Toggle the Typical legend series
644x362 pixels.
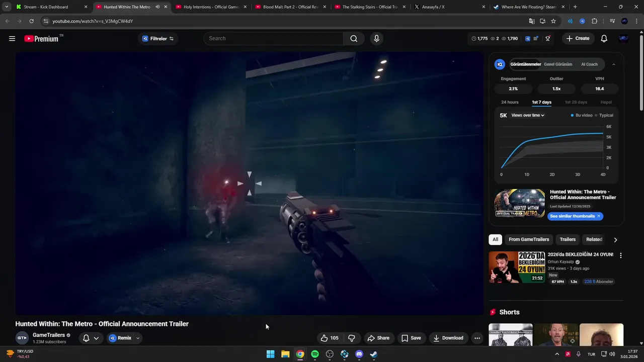pos(604,115)
